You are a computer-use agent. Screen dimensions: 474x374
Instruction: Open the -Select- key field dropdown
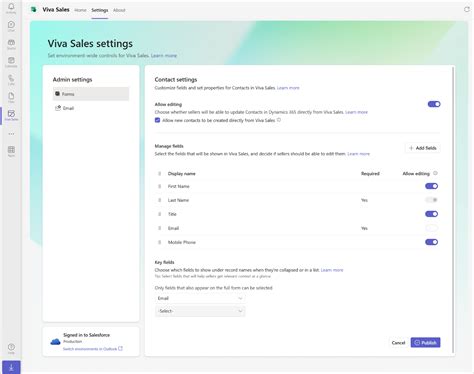[x=200, y=311]
